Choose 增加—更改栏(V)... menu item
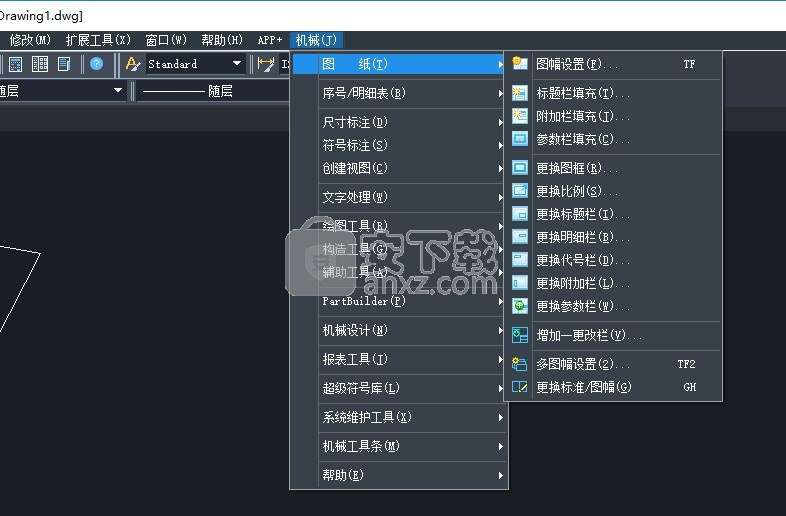The image size is (786, 516). 613,335
